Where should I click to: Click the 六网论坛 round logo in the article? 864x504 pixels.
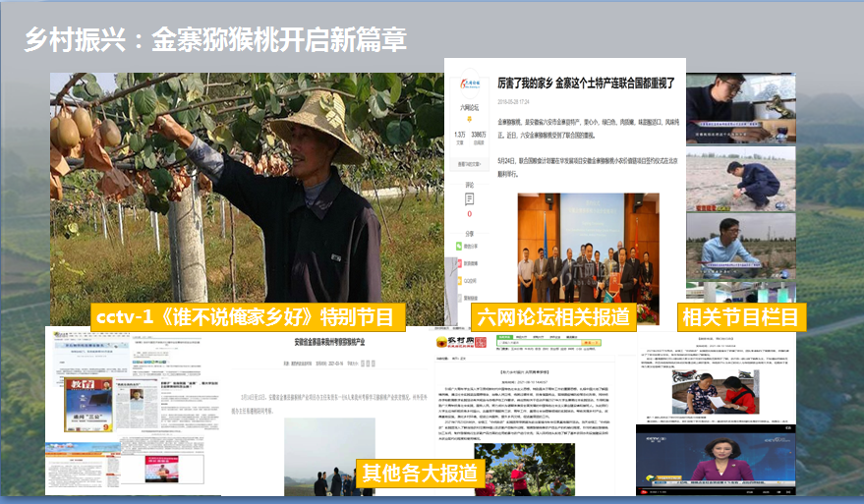pyautogui.click(x=470, y=84)
